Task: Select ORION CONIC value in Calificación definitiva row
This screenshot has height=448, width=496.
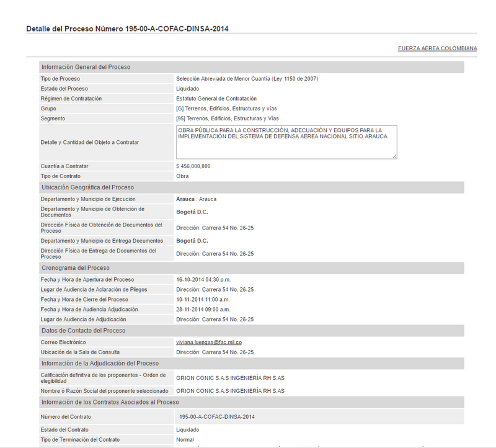Action: click(230, 378)
